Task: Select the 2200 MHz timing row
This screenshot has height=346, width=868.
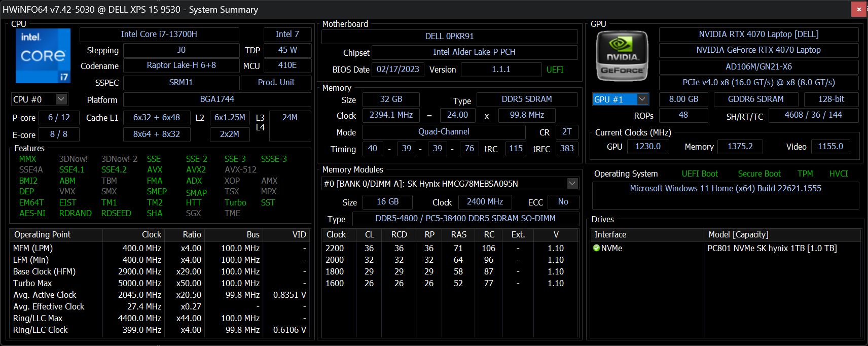Action: [450, 249]
